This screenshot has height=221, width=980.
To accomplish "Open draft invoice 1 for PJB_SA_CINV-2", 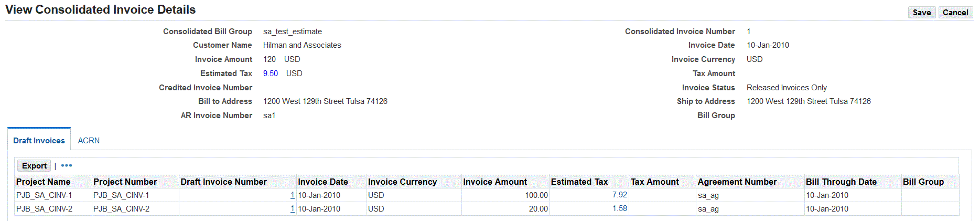I will click(292, 209).
